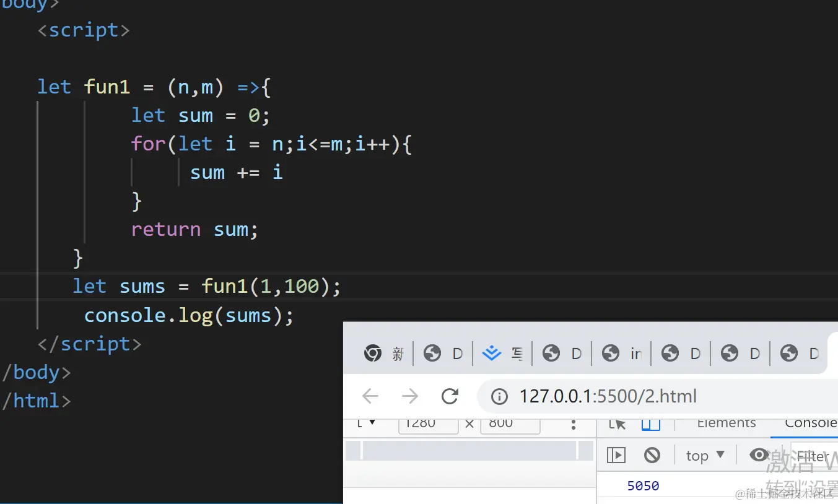The height and width of the screenshot is (504, 838).
Task: Click the closing /html> tag in editor
Action: 36,401
